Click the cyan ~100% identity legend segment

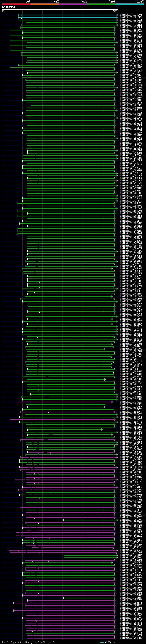tap(130, 4)
